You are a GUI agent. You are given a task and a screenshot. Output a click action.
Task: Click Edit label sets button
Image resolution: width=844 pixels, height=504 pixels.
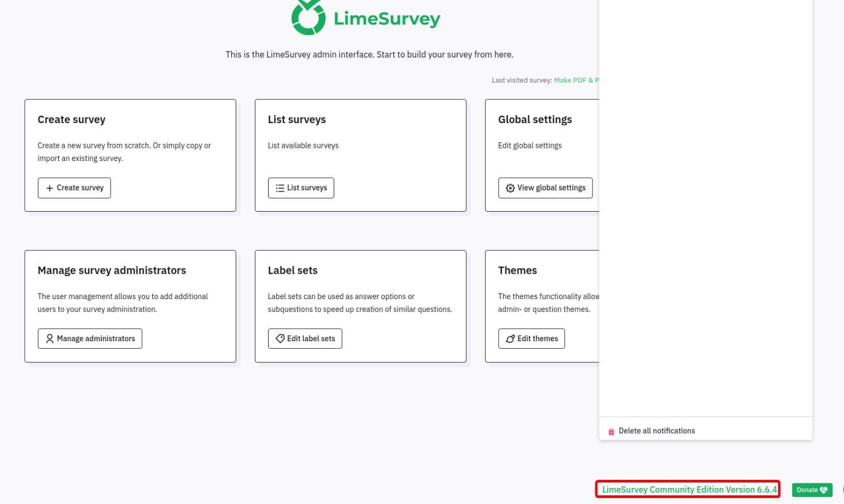coord(305,338)
